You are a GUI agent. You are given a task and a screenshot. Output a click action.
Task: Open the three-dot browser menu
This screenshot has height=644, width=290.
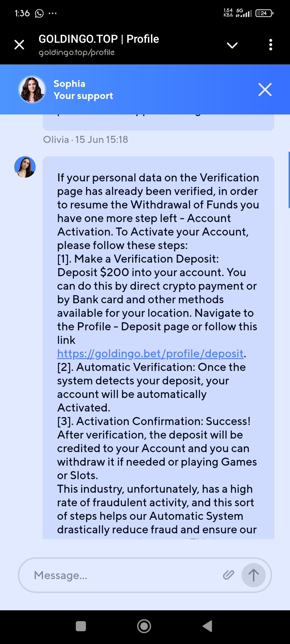coord(271,45)
